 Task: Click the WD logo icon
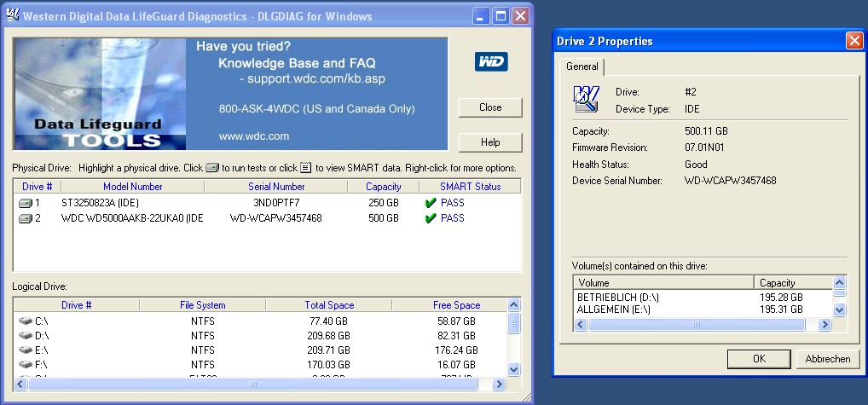point(491,61)
